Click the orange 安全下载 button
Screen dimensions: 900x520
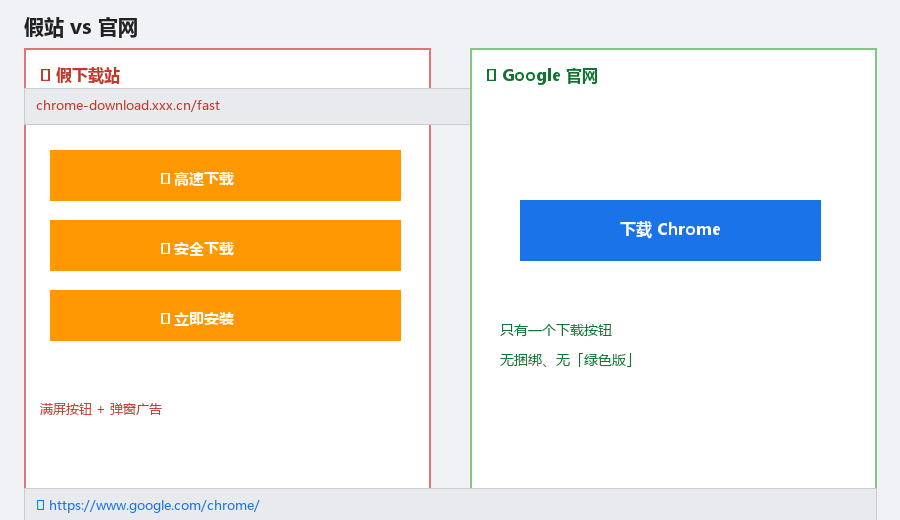[x=225, y=246]
